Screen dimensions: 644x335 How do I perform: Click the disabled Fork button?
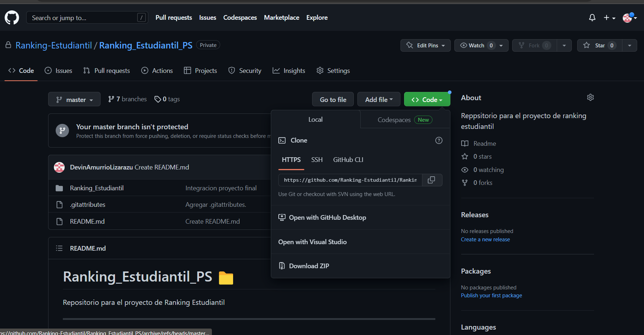(534, 46)
